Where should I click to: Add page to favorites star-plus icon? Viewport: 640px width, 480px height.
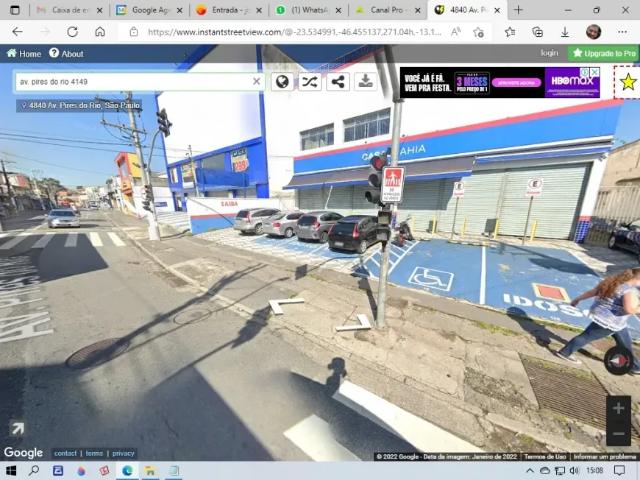[x=478, y=32]
